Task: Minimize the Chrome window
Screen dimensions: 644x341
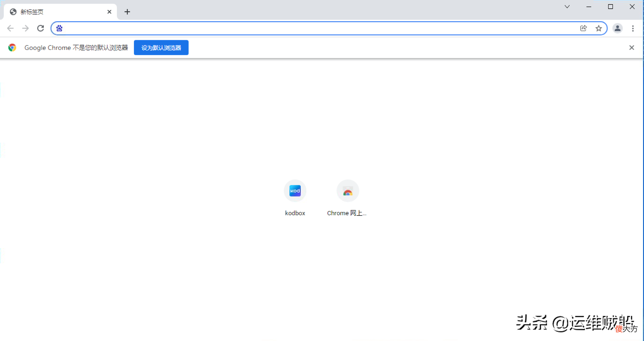Action: (x=589, y=7)
